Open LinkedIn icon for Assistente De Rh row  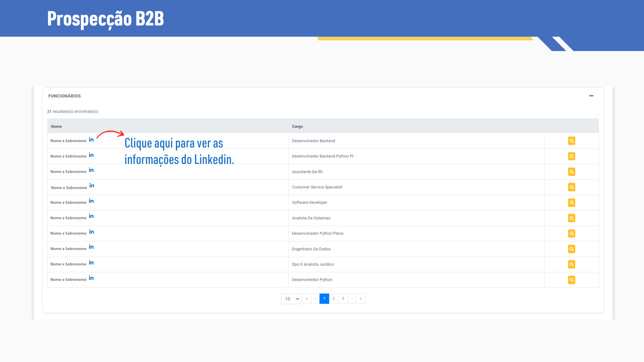point(91,170)
